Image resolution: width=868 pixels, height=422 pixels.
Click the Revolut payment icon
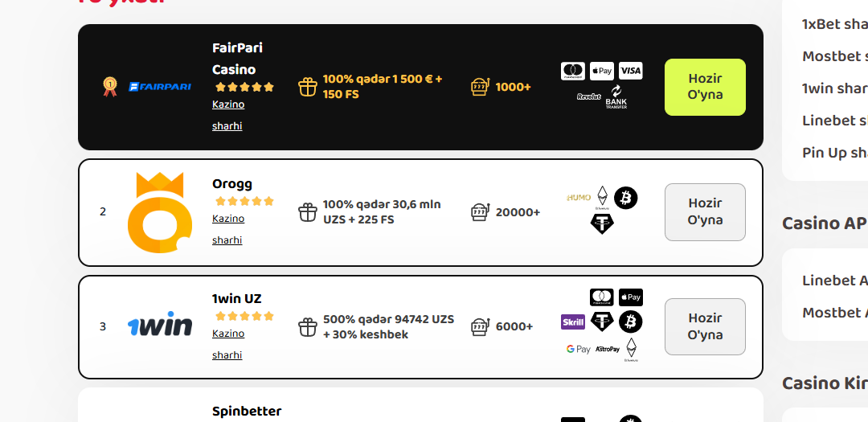[x=589, y=96]
